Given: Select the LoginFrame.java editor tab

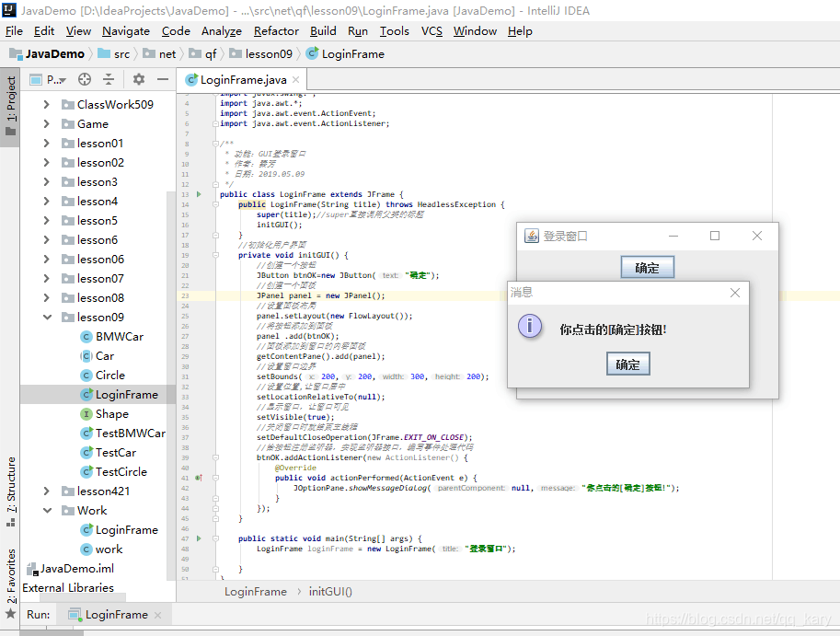Looking at the screenshot, I should pyautogui.click(x=242, y=80).
